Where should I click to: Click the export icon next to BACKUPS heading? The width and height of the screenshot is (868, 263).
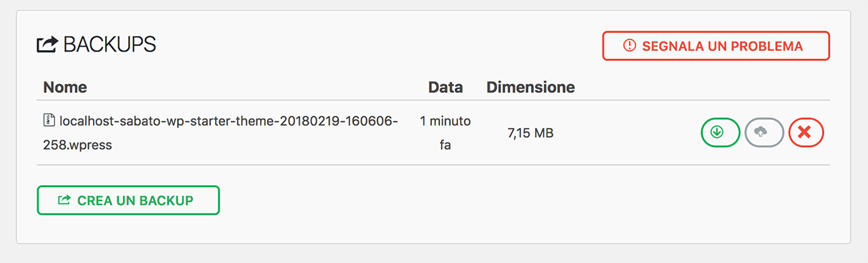click(x=47, y=45)
